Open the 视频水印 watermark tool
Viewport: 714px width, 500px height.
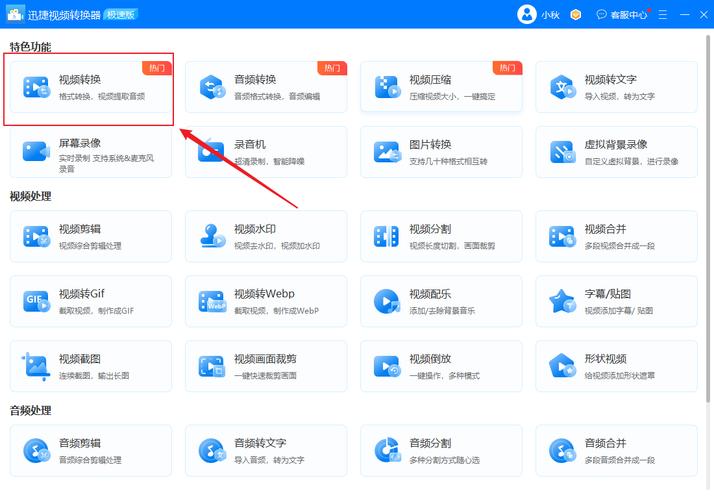pyautogui.click(x=265, y=236)
